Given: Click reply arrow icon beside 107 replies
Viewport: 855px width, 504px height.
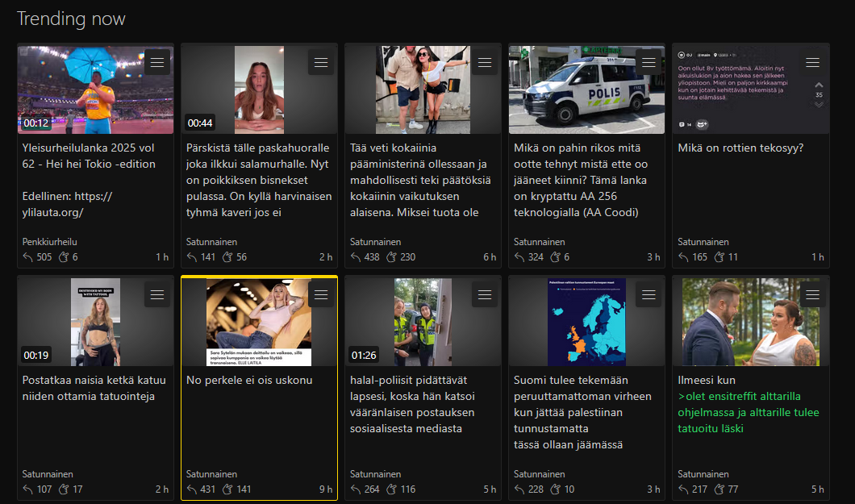Looking at the screenshot, I should pos(27,489).
